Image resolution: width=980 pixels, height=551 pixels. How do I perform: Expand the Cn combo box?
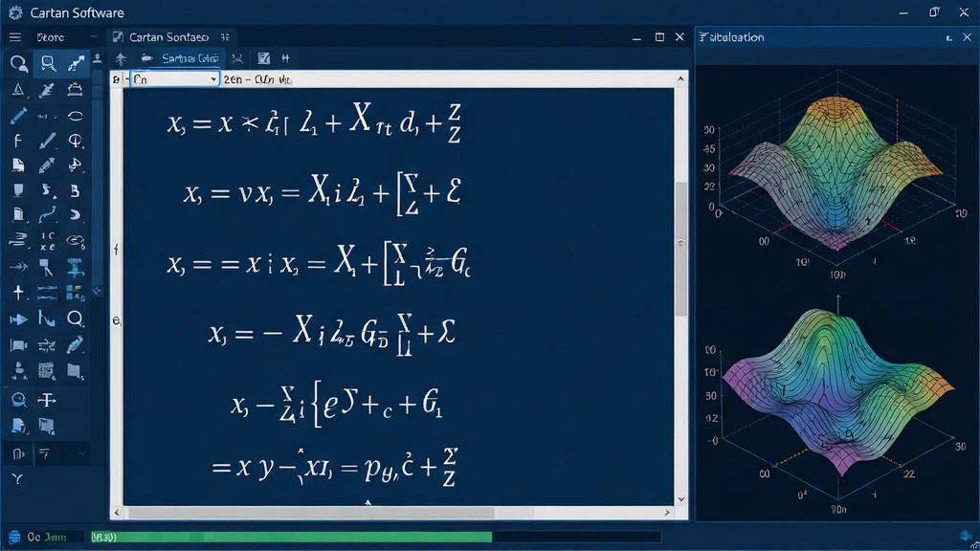pyautogui.click(x=213, y=79)
